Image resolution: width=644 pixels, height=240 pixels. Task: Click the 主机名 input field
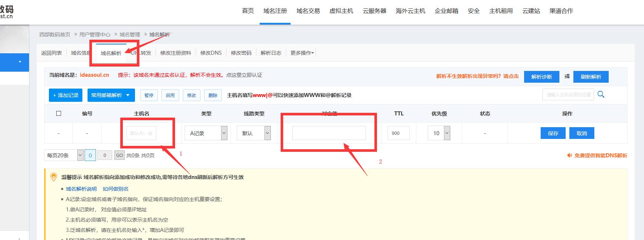click(x=141, y=133)
